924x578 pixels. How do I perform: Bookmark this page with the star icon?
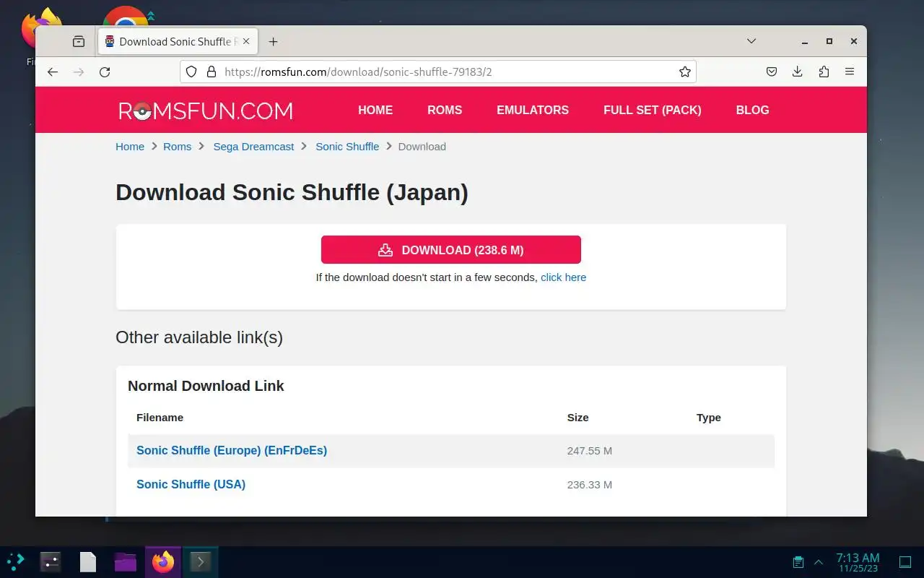coord(685,72)
